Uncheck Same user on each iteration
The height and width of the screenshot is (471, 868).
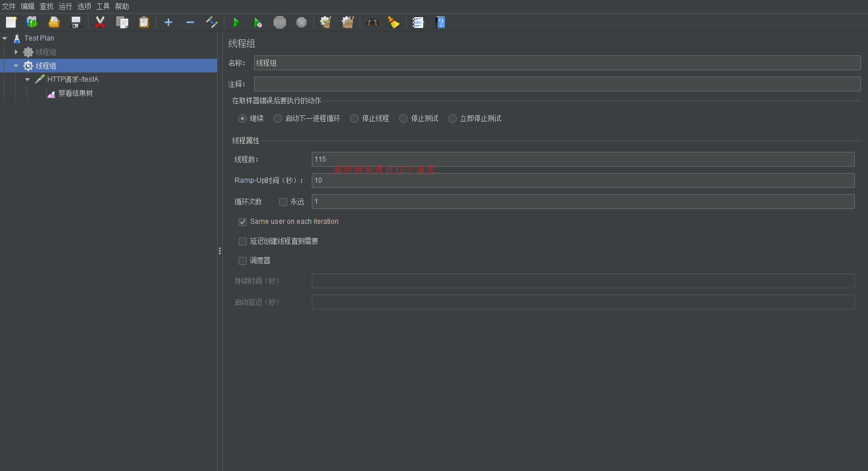click(x=243, y=222)
